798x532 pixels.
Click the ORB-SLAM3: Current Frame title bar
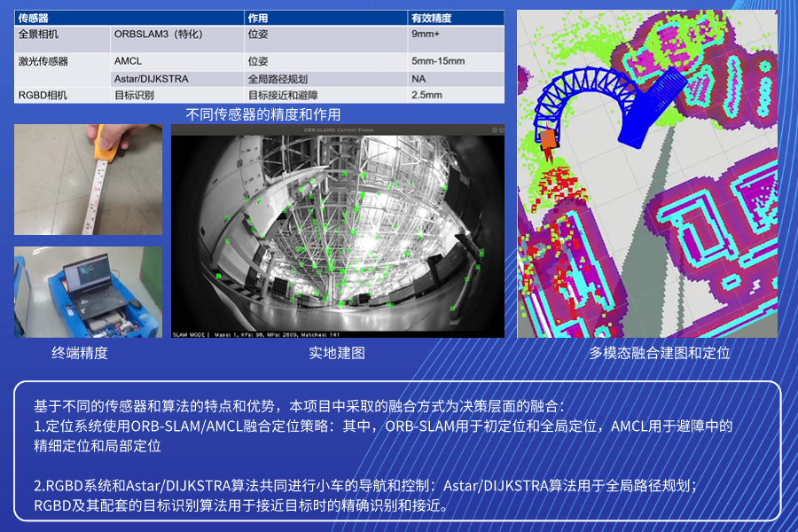point(337,129)
